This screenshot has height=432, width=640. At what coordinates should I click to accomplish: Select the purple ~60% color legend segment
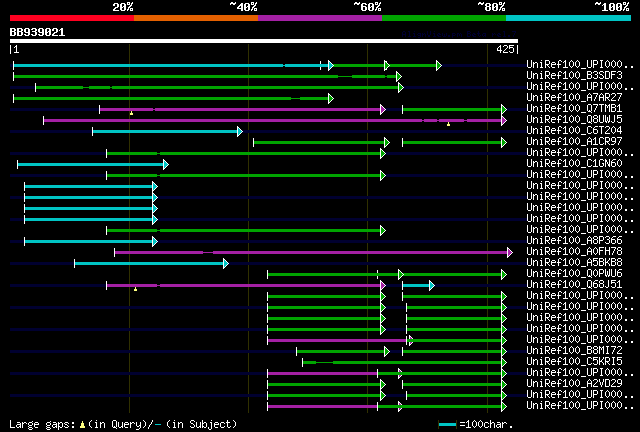click(x=320, y=18)
